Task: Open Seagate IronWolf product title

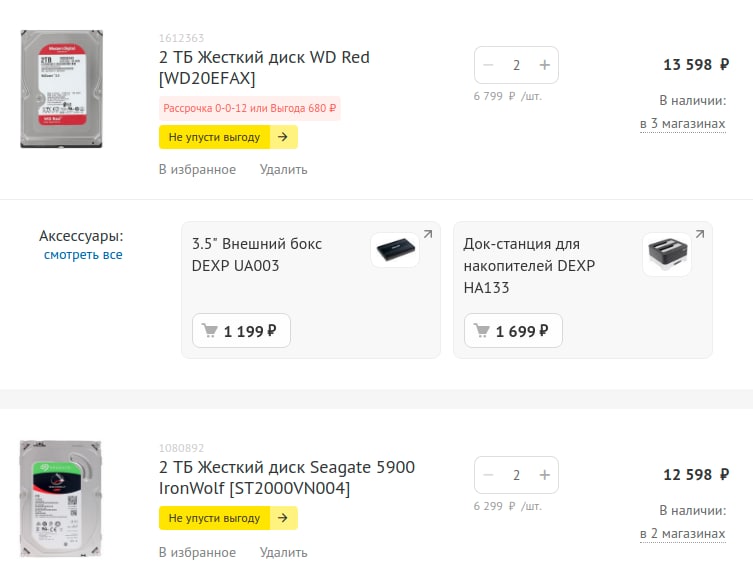Action: 287,478
